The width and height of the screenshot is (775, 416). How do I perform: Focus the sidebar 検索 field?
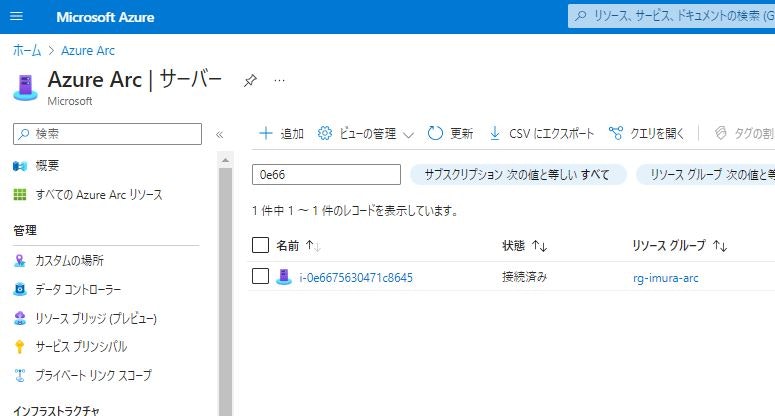point(107,134)
